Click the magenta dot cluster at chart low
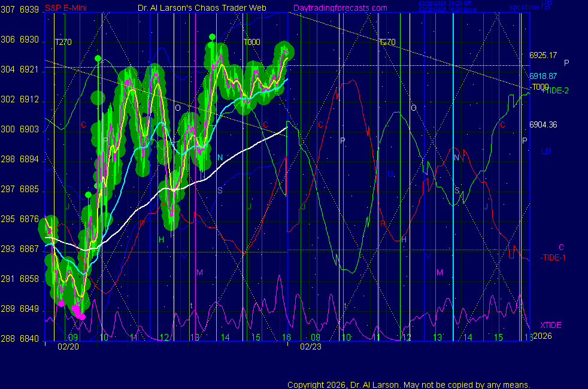This screenshot has height=389, width=588. (x=77, y=310)
